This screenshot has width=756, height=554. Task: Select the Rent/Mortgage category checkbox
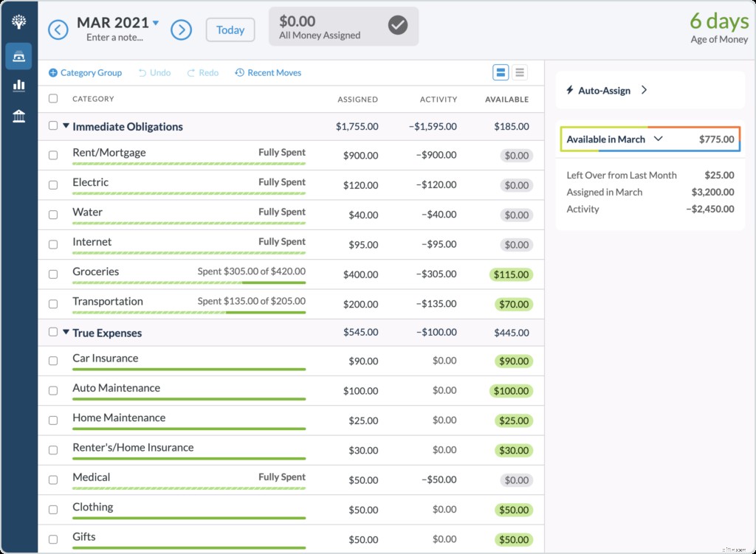click(x=52, y=155)
